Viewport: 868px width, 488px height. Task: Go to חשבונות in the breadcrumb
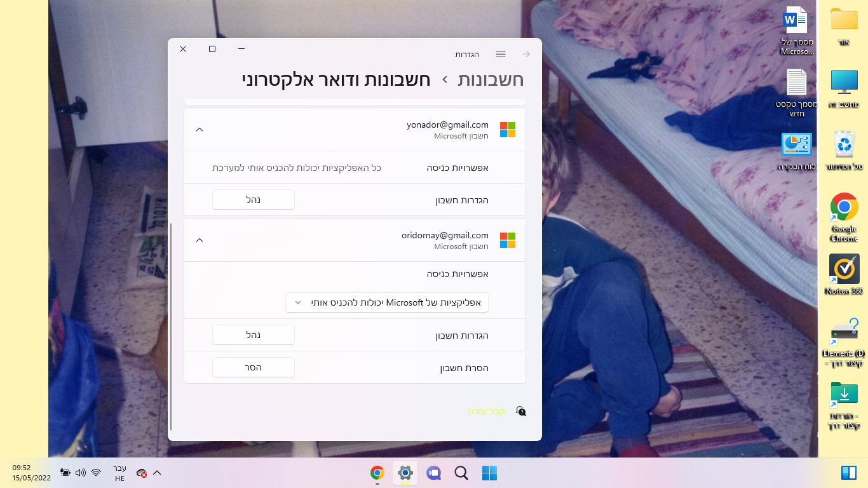[x=491, y=79]
